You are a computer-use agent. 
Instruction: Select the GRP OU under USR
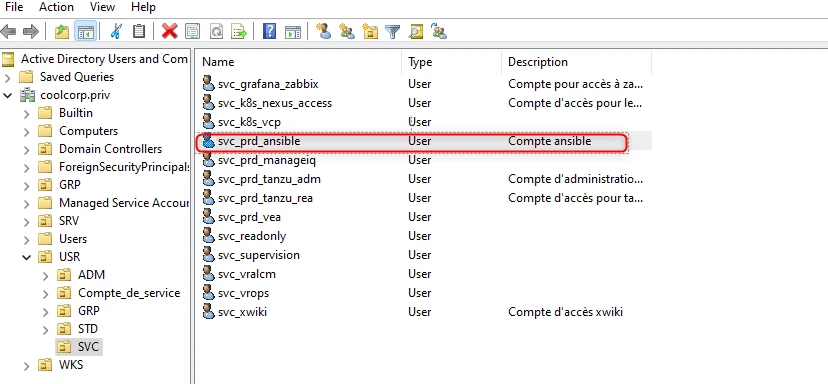click(x=89, y=311)
